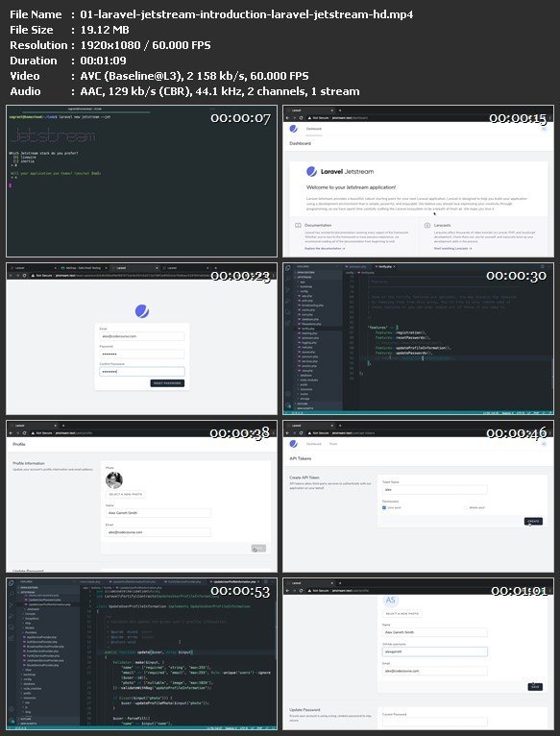Click 'Start watching Laracasts' link in the 00:00:15 frame
The height and width of the screenshot is (736, 560).
coord(452,248)
